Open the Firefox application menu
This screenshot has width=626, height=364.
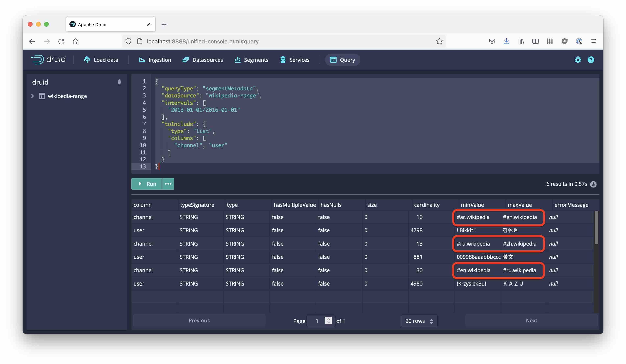[594, 41]
